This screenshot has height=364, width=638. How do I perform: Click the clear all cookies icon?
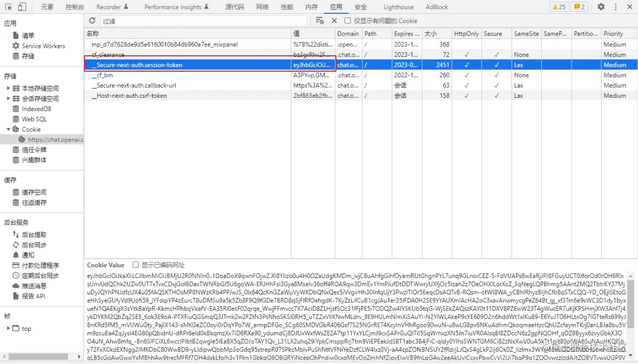pos(320,21)
